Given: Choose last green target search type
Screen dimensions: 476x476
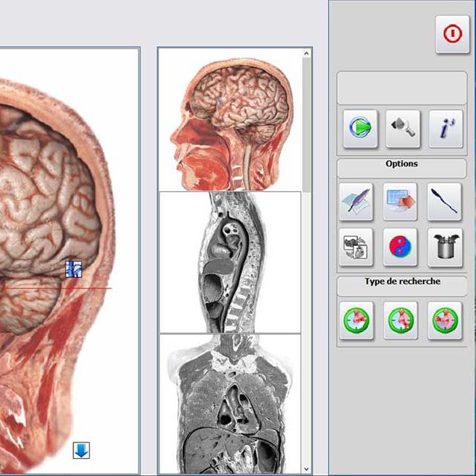Looking at the screenshot, I should point(445,321).
